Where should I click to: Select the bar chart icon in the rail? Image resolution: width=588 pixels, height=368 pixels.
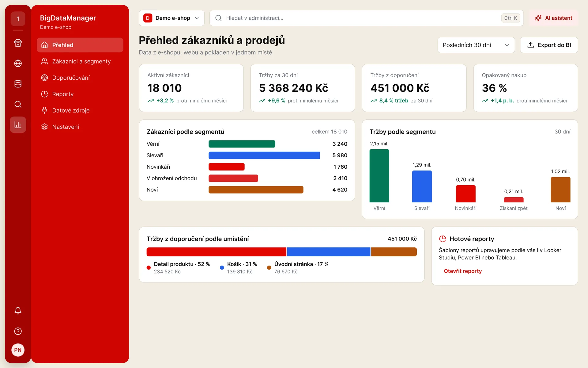[18, 125]
